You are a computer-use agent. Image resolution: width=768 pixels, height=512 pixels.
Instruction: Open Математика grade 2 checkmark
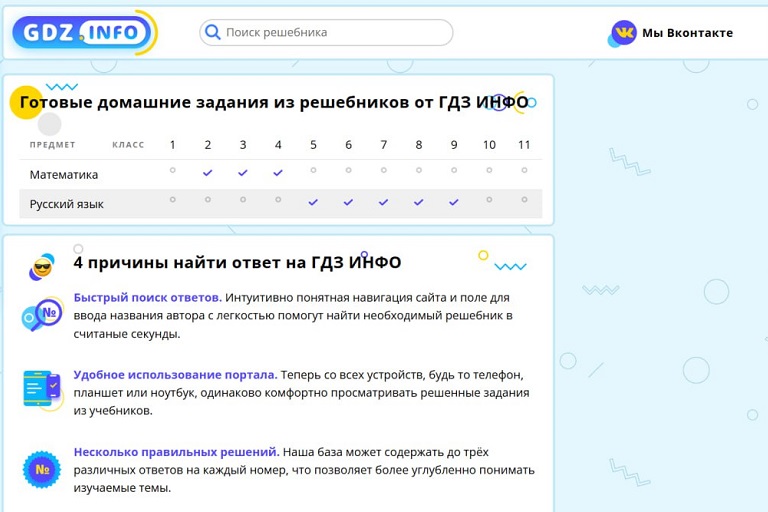click(208, 173)
